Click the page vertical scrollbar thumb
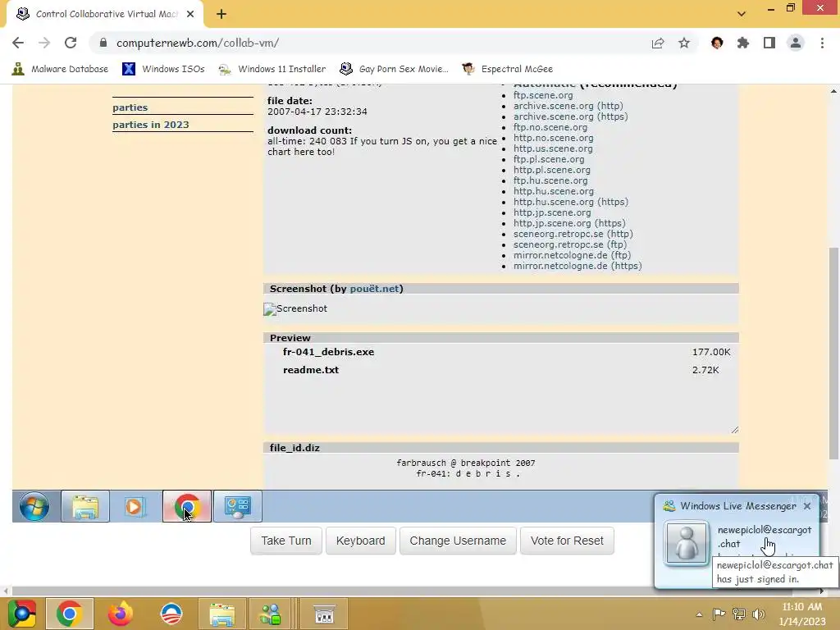 (x=833, y=353)
